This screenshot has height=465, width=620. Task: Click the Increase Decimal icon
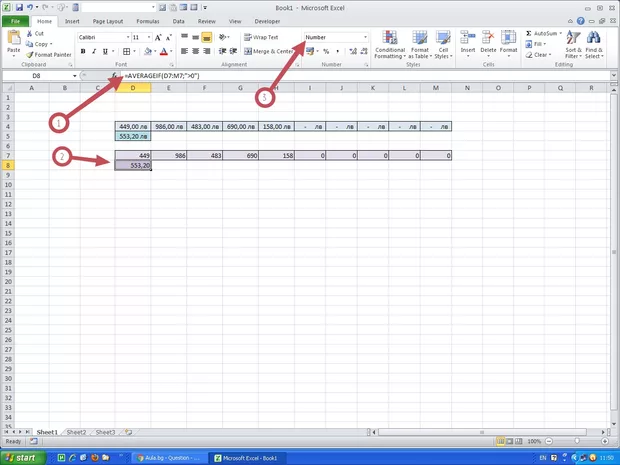353,51
